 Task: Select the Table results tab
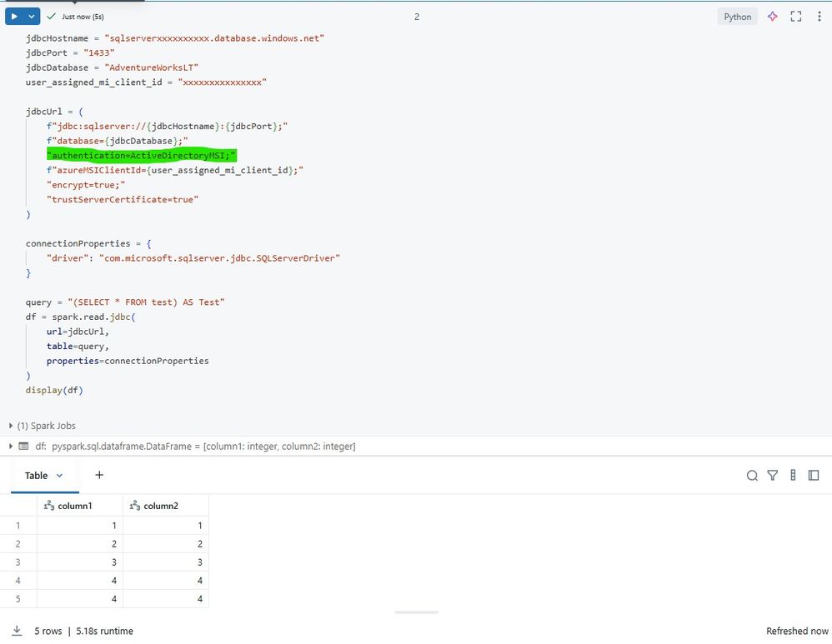pyautogui.click(x=36, y=476)
